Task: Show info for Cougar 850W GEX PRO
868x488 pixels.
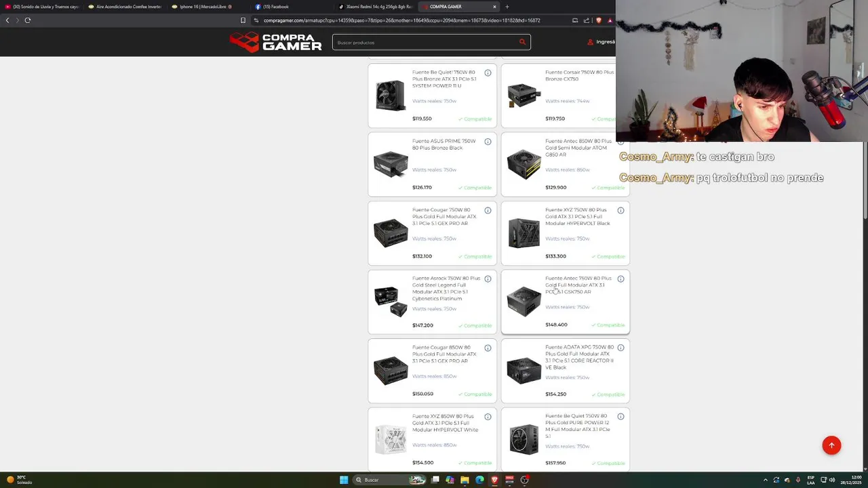Action: pos(488,348)
